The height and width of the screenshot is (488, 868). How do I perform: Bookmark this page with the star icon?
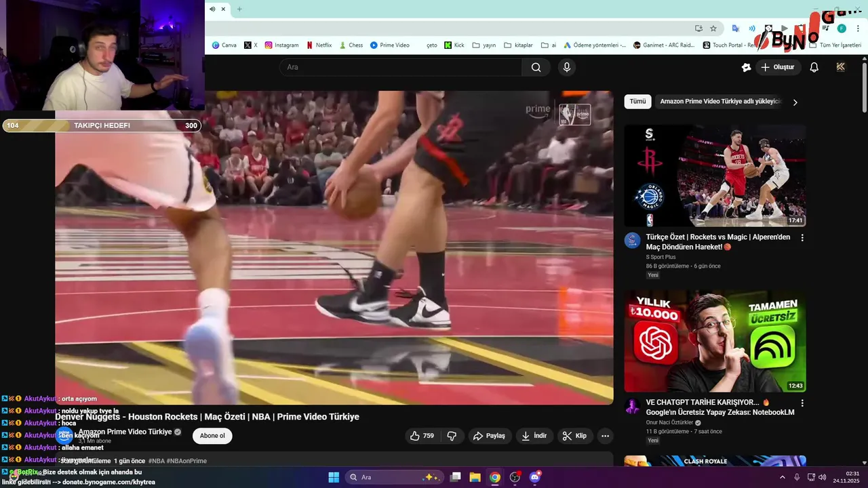point(713,28)
